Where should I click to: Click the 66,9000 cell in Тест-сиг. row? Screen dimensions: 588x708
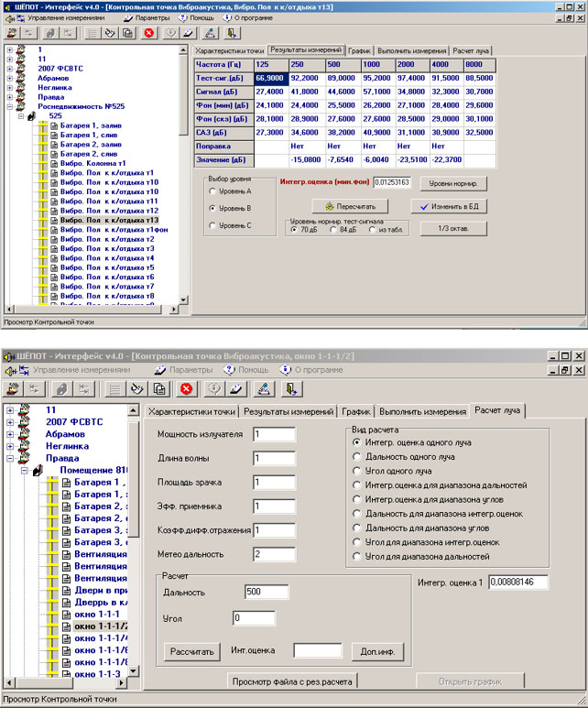pyautogui.click(x=271, y=78)
